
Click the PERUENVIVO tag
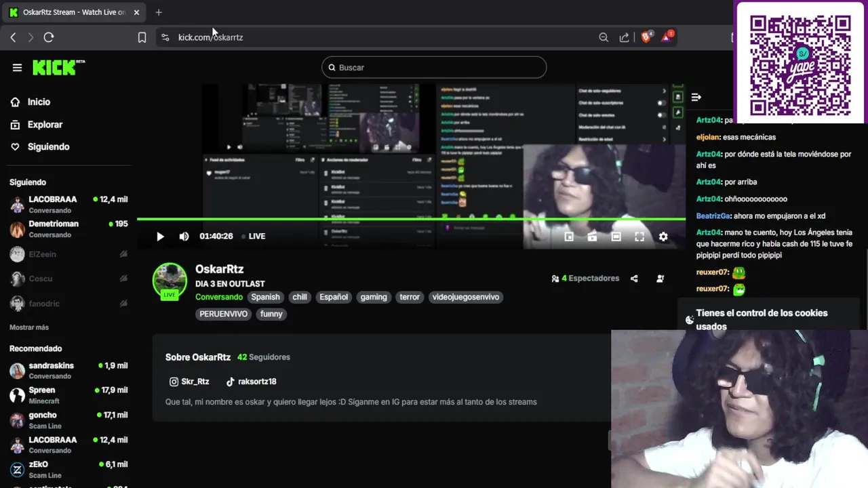223,314
